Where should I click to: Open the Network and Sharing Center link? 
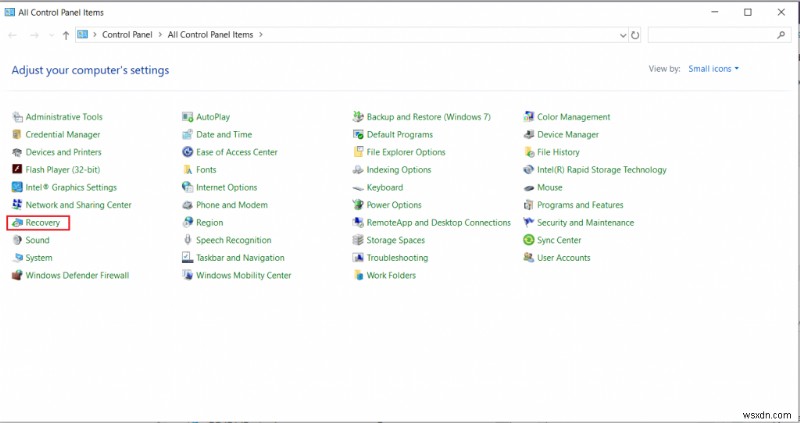pyautogui.click(x=78, y=205)
